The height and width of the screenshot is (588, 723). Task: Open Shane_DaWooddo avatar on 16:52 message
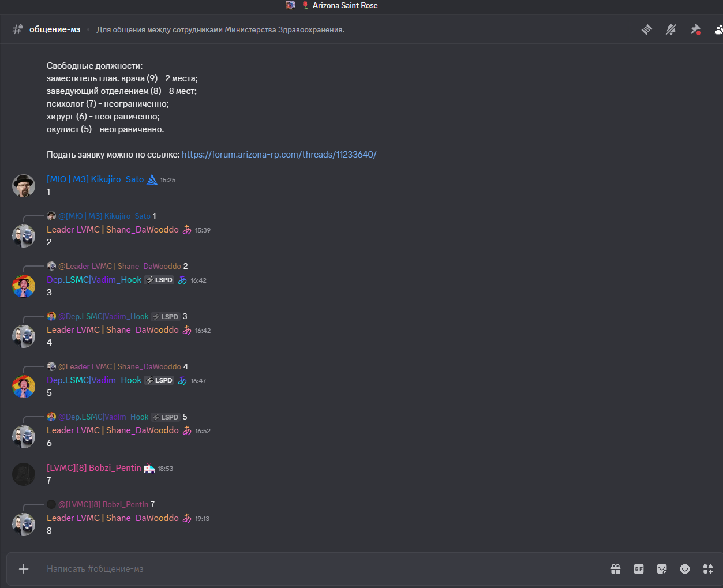[24, 437]
